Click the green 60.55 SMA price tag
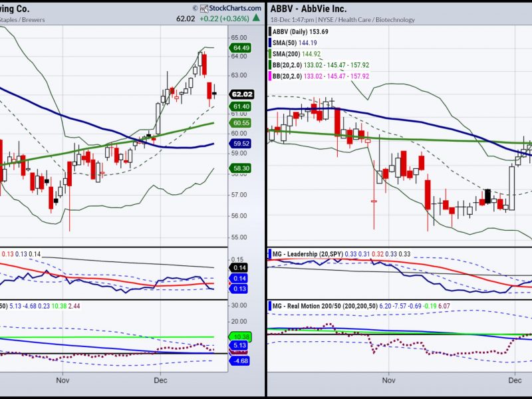Screen dimensions: 532x399 pyautogui.click(x=241, y=123)
